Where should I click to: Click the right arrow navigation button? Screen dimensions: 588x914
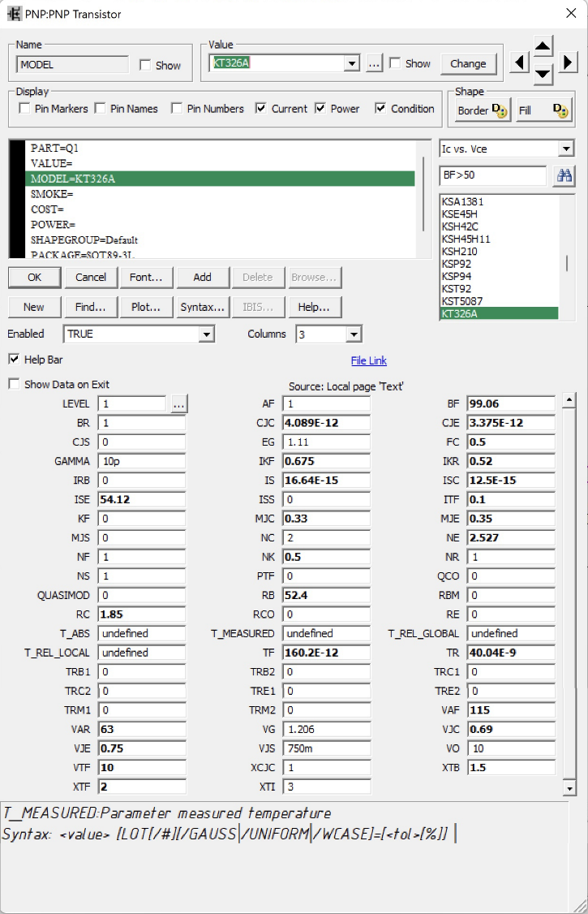[568, 63]
